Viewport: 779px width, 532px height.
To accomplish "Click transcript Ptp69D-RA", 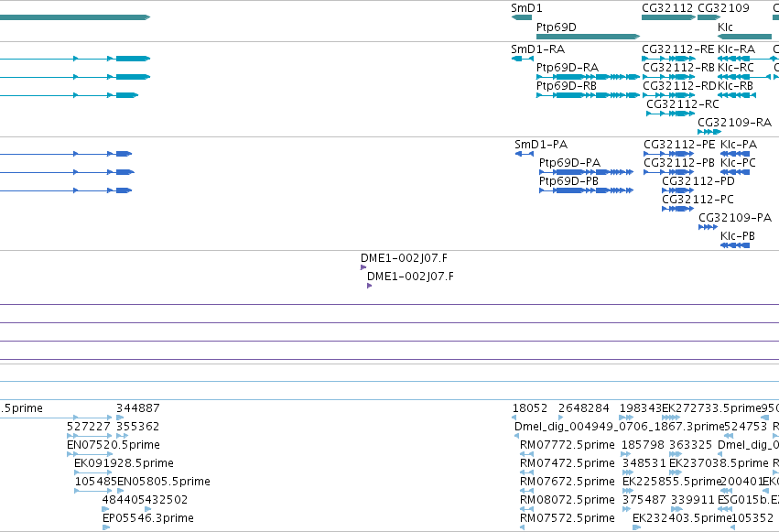I will click(589, 77).
